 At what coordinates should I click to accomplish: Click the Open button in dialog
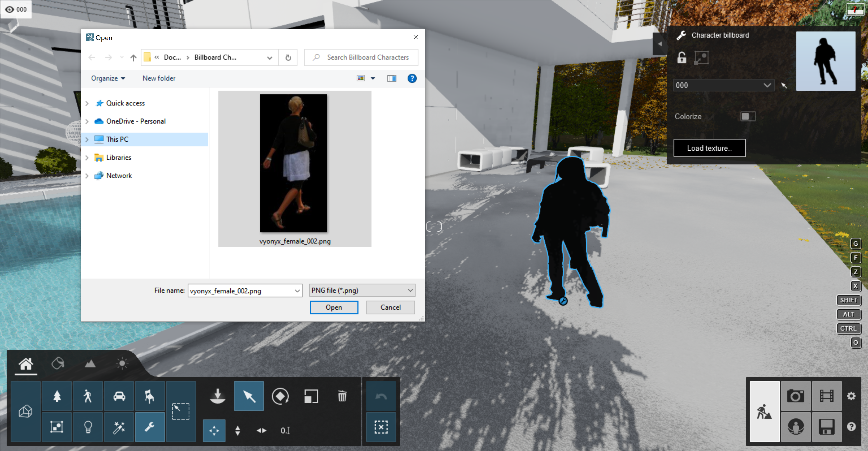coord(334,307)
